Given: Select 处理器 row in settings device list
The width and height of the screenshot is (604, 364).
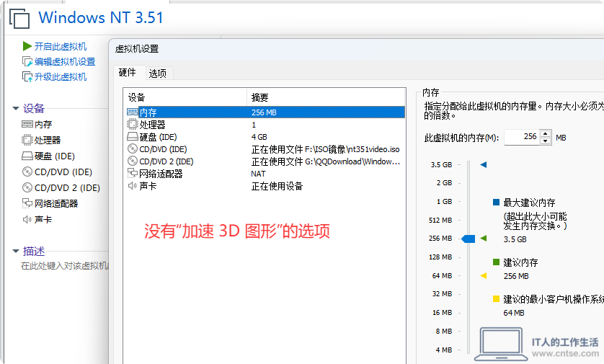Looking at the screenshot, I should (265, 125).
